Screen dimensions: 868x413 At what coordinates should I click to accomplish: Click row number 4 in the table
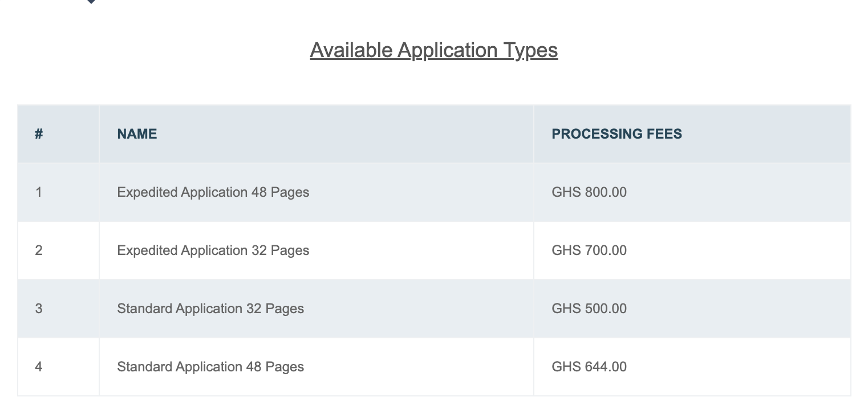(x=39, y=367)
